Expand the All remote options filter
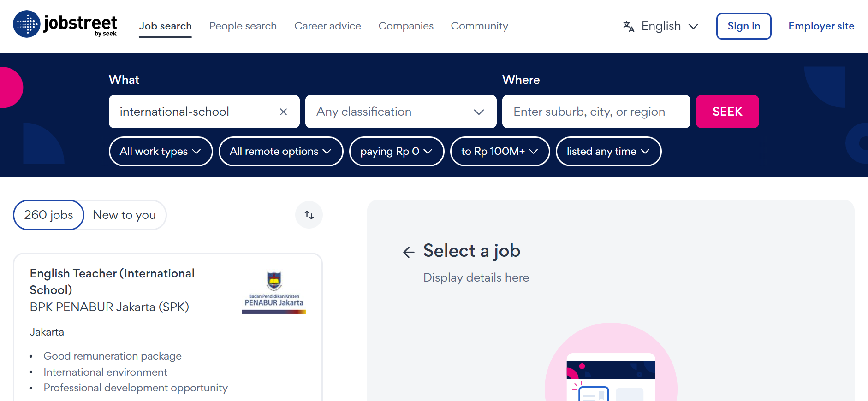 tap(281, 151)
